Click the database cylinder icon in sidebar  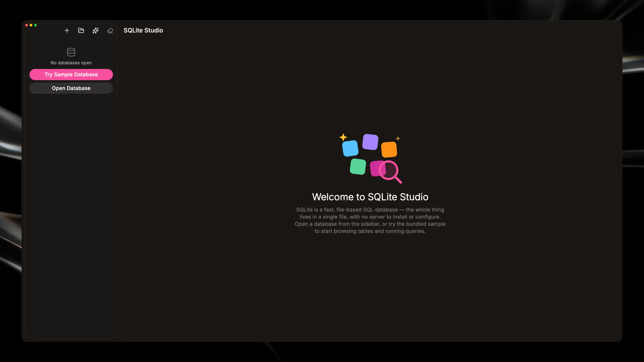[x=71, y=52]
